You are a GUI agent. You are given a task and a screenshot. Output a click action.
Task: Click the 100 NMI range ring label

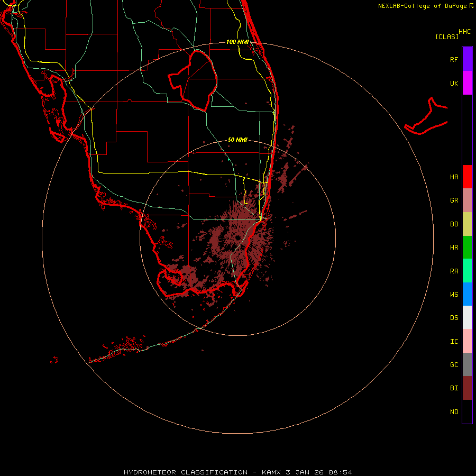click(x=237, y=42)
